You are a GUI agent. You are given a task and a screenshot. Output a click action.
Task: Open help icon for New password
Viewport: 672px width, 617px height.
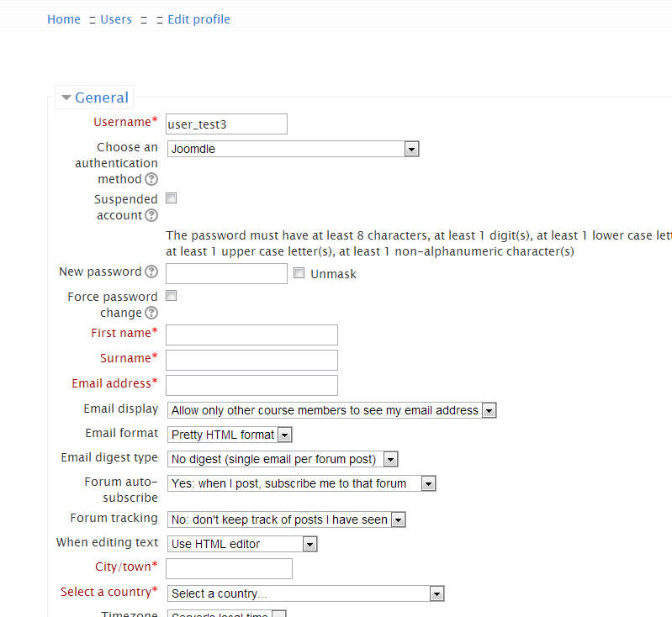pos(151,272)
